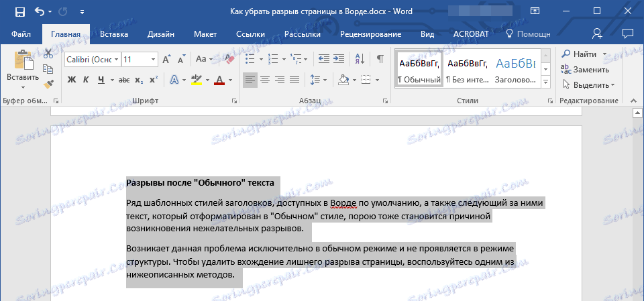Switch to the Дизайн tab
The image size is (644, 301).
(160, 34)
